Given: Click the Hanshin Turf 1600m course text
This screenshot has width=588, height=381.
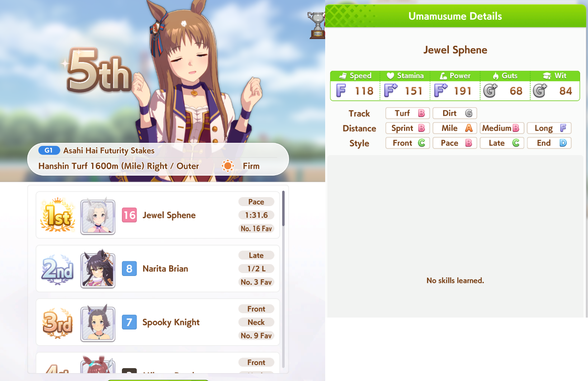Looking at the screenshot, I should point(118,166).
